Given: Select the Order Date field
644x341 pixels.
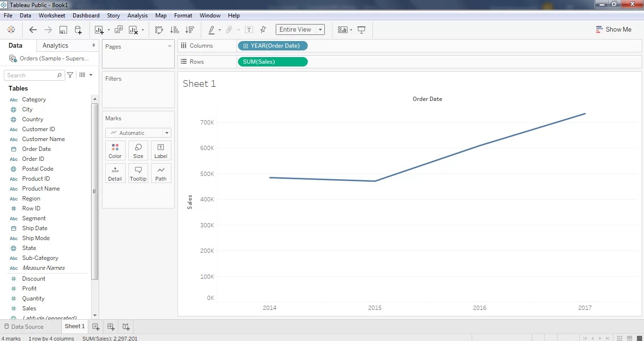Looking at the screenshot, I should [x=36, y=149].
